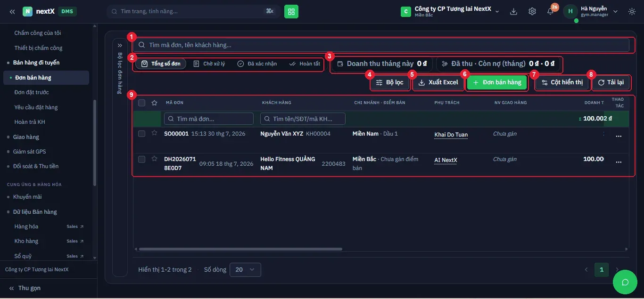644x299 pixels.
Task: Open Hàng hóa in the sidebar
Action: (26, 226)
